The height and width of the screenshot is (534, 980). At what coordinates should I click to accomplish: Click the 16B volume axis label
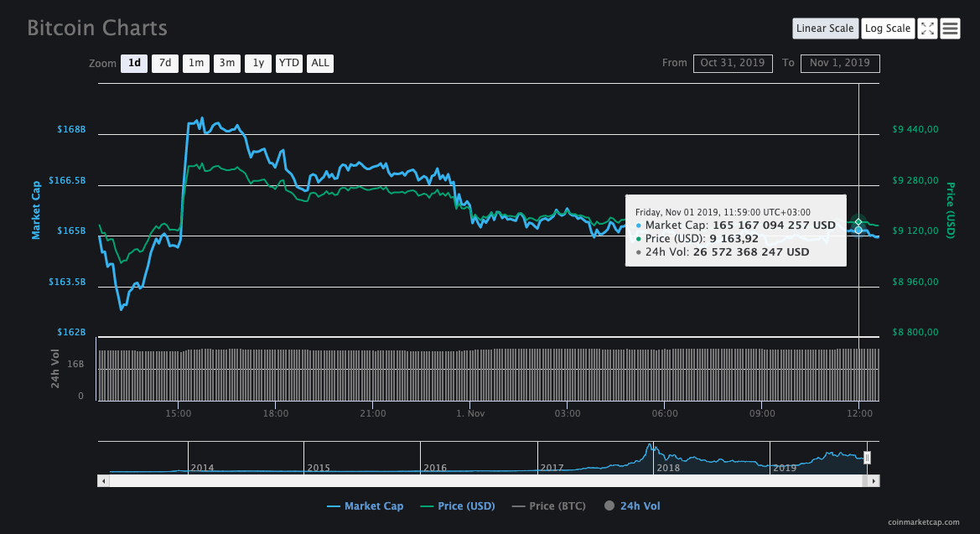tap(75, 364)
